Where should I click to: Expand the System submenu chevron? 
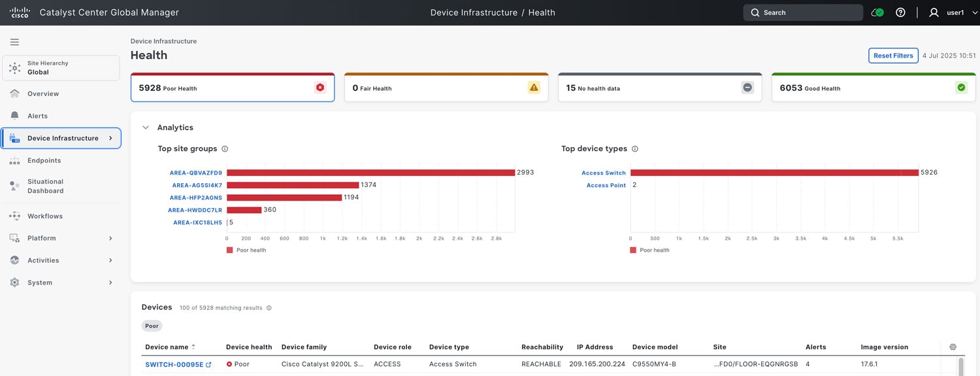tap(110, 282)
